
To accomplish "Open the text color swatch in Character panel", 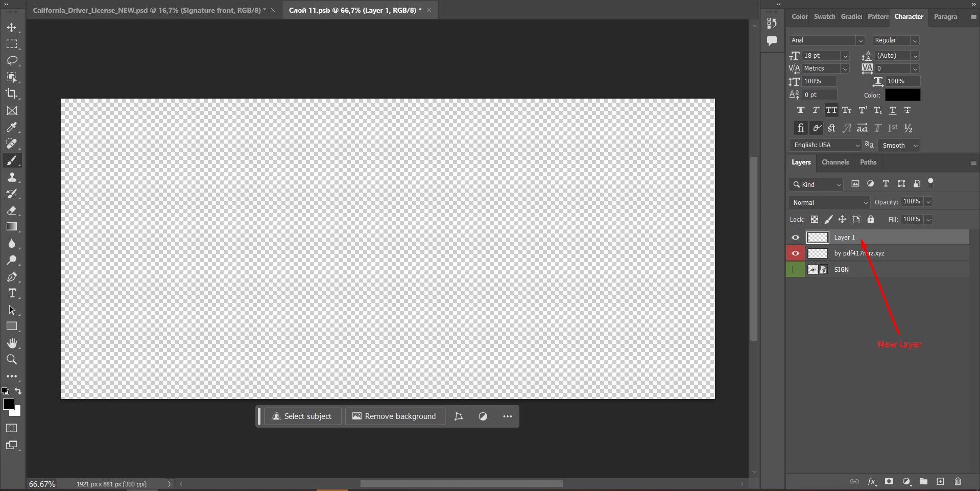I will pyautogui.click(x=903, y=95).
